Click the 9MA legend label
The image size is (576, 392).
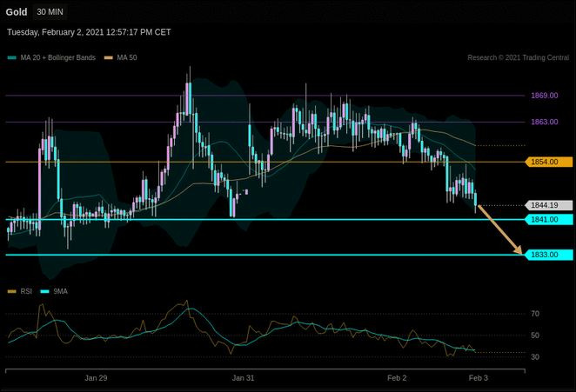pos(61,291)
